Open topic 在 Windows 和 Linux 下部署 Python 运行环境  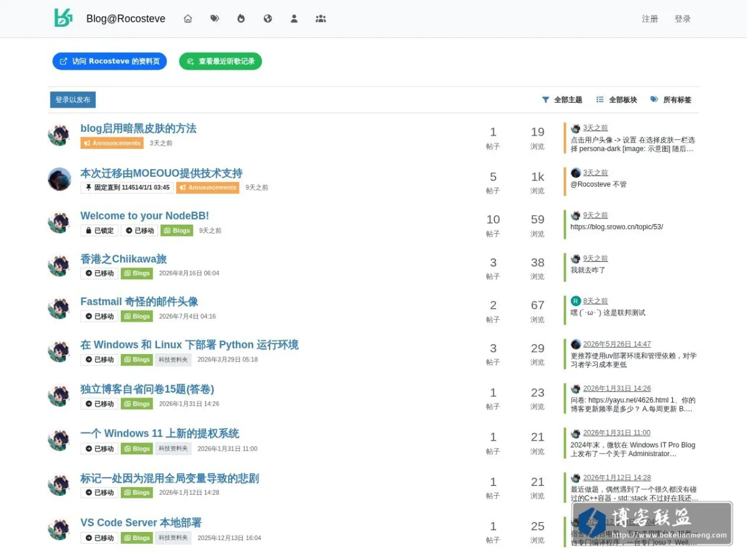tap(189, 345)
